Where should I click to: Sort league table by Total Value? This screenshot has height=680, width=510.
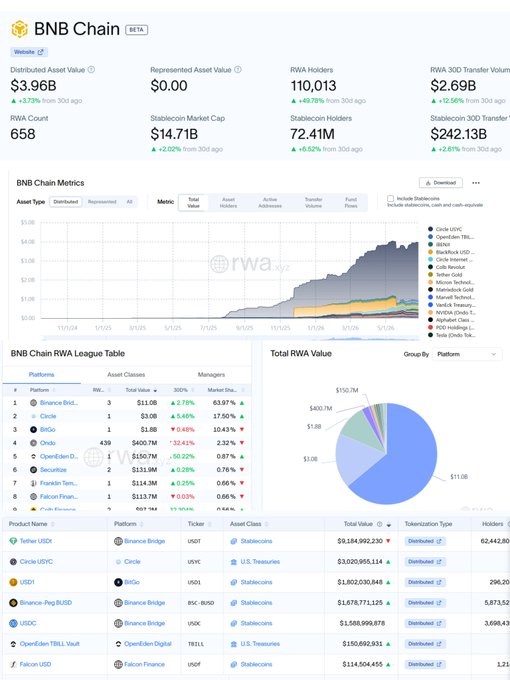141,390
